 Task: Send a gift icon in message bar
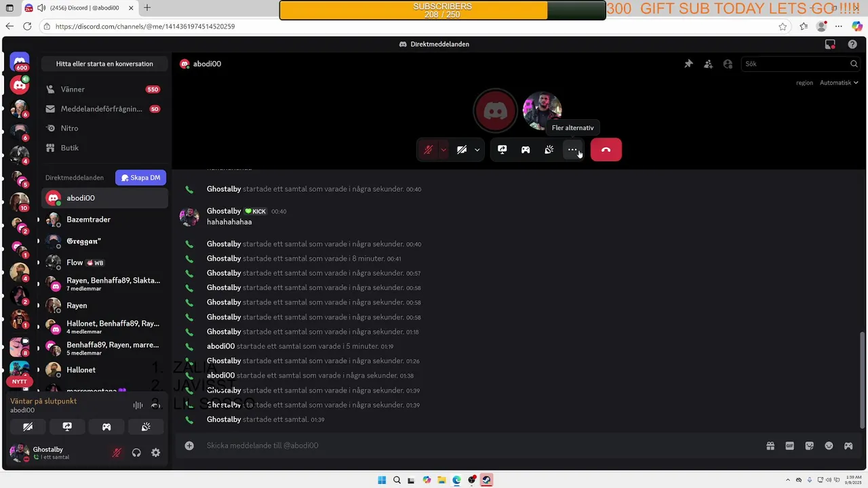(x=770, y=445)
